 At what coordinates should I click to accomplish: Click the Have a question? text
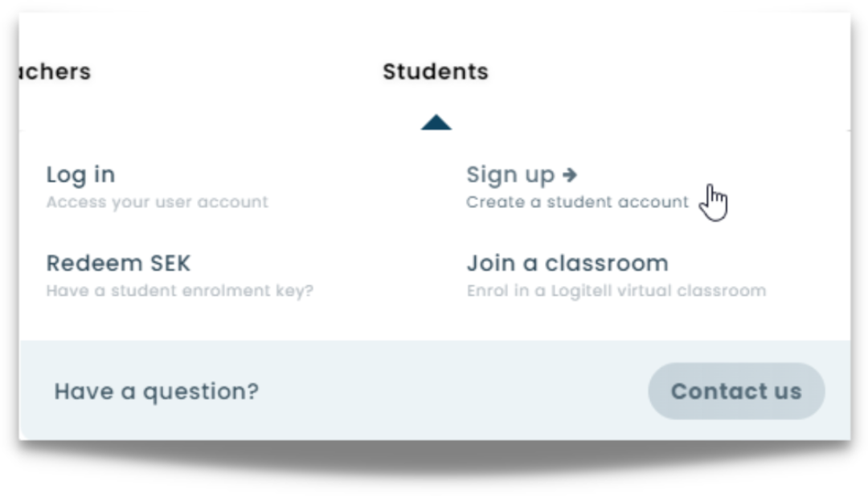156,391
